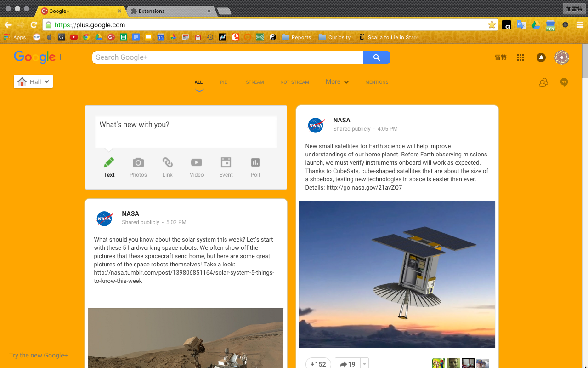Click the 雷特 profile name link
588x368 pixels.
(501, 57)
